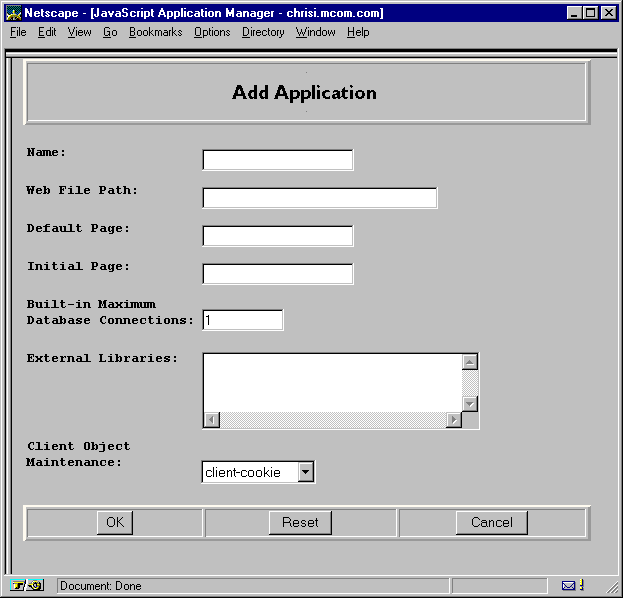Click left arrow of External Libraries horizontal scrollbar
The image size is (623, 598).
click(212, 420)
